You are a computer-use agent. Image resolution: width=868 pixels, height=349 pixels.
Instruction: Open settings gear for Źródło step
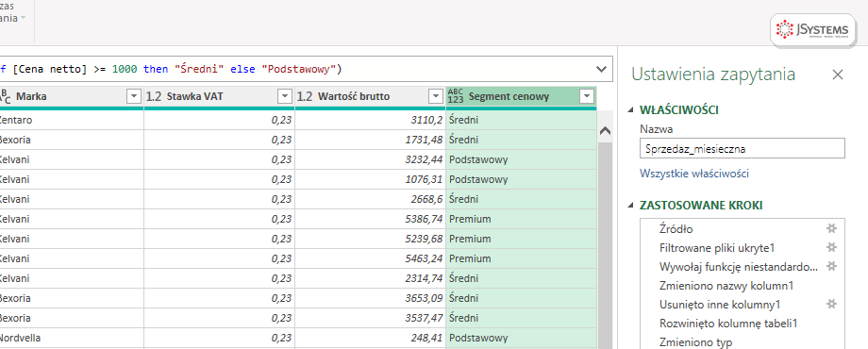(x=831, y=228)
